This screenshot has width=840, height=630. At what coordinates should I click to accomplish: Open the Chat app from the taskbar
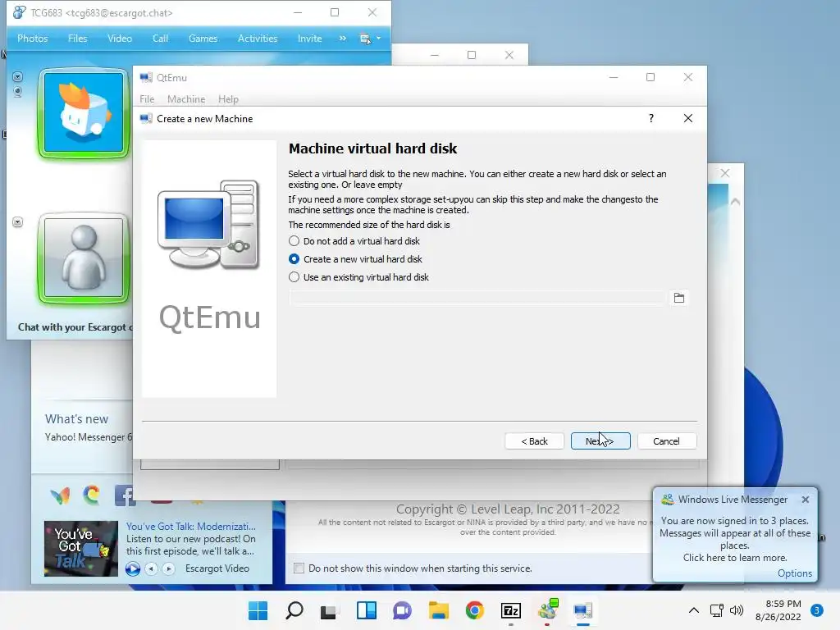pos(402,610)
